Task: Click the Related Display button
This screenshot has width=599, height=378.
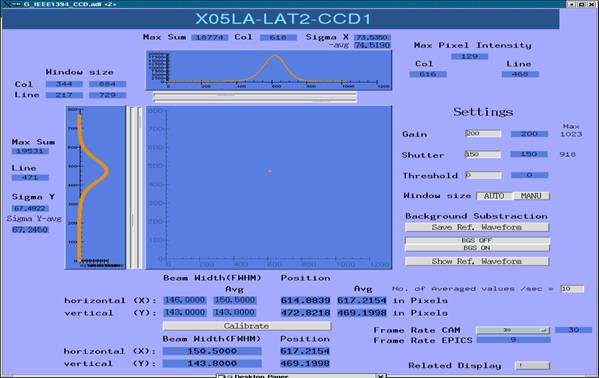Action: pos(533,365)
